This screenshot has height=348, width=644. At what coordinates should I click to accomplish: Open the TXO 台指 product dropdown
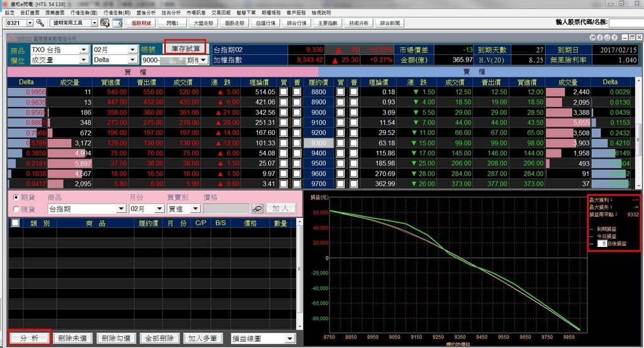tap(84, 50)
